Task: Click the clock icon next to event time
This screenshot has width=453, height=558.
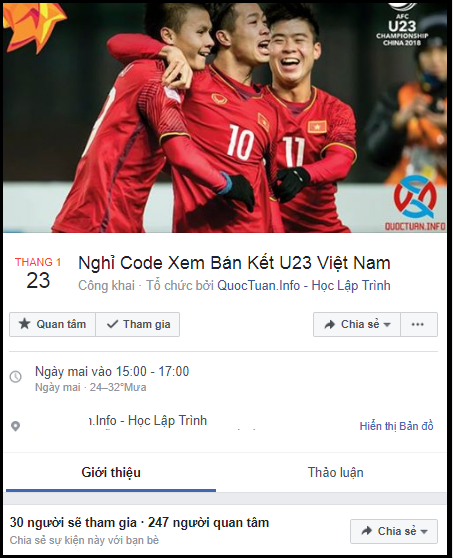Action: (16, 377)
